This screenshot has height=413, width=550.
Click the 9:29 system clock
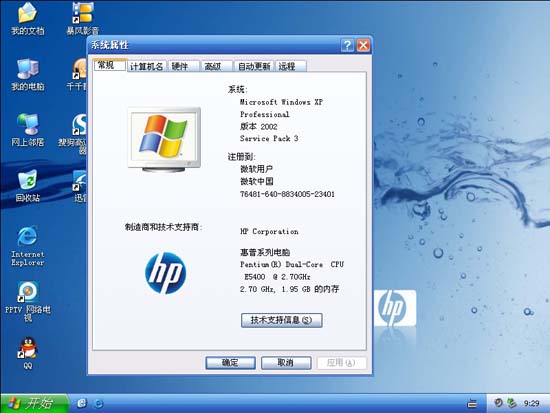click(x=531, y=404)
